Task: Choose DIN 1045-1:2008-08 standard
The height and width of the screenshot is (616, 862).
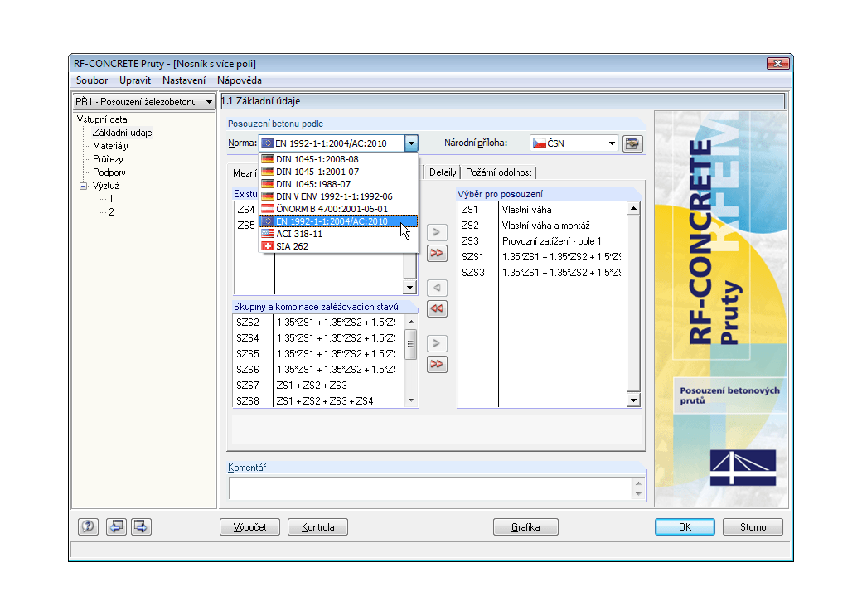Action: point(338,159)
